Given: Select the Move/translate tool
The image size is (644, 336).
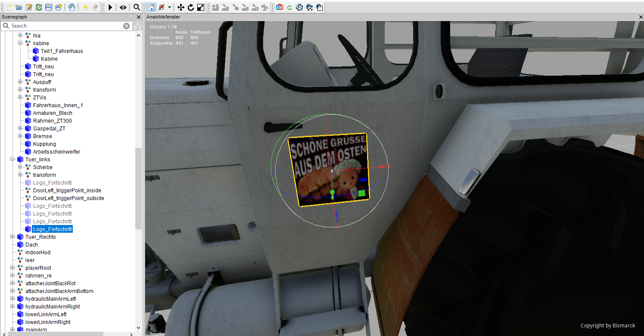Looking at the screenshot, I should [x=181, y=7].
